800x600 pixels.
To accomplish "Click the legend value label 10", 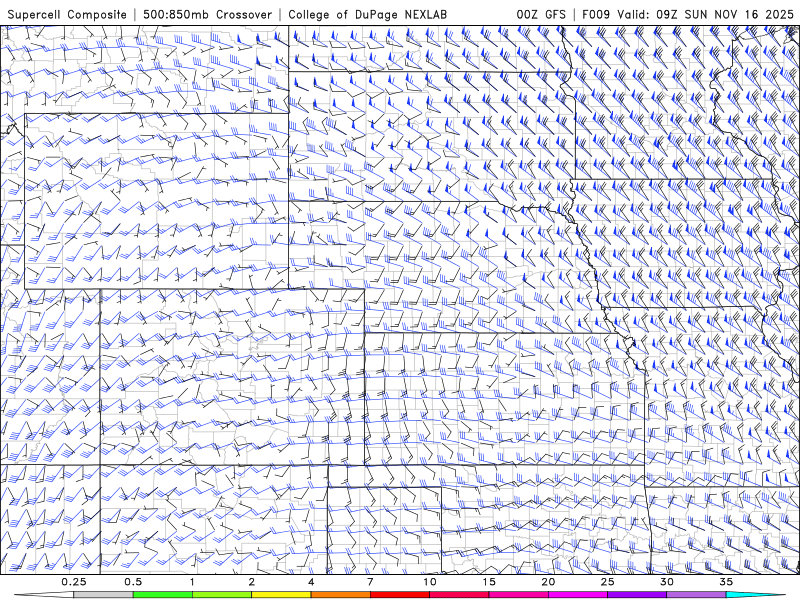I will (430, 582).
